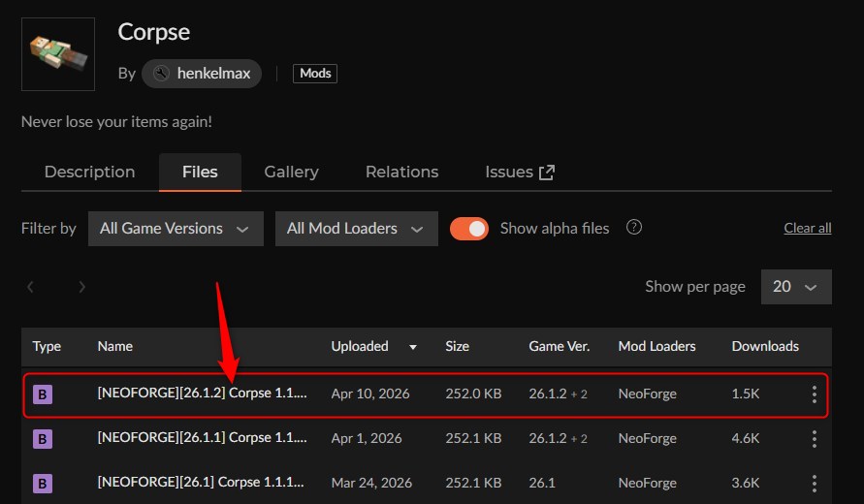
Task: Click beta badge of NEOFORGE 26.1 file
Action: point(43,483)
